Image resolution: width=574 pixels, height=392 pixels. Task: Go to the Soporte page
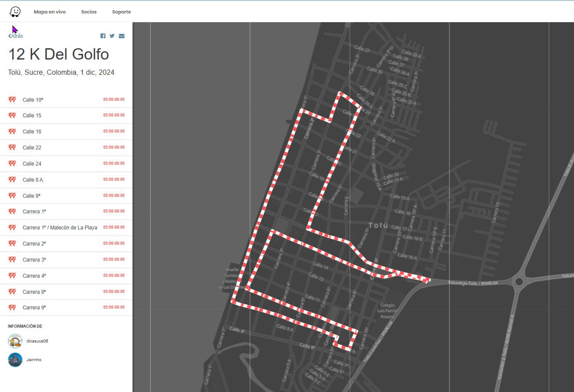click(x=121, y=12)
